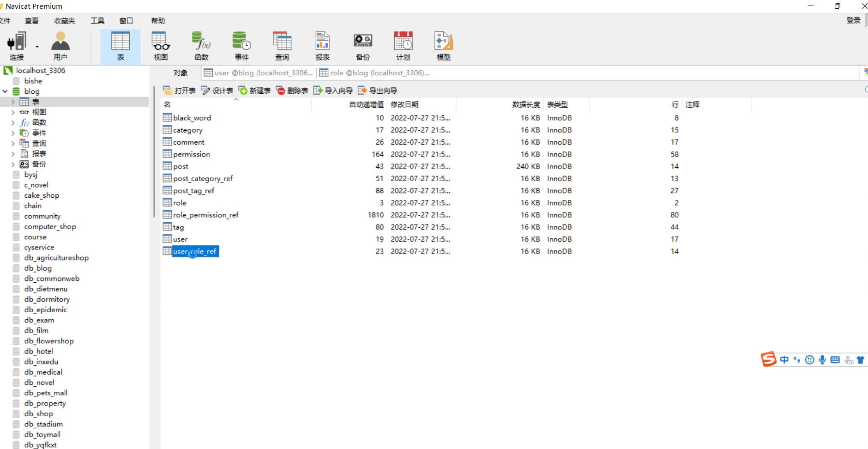Expand the 查询 tree node arrow
The height and width of the screenshot is (449, 868).
click(13, 143)
